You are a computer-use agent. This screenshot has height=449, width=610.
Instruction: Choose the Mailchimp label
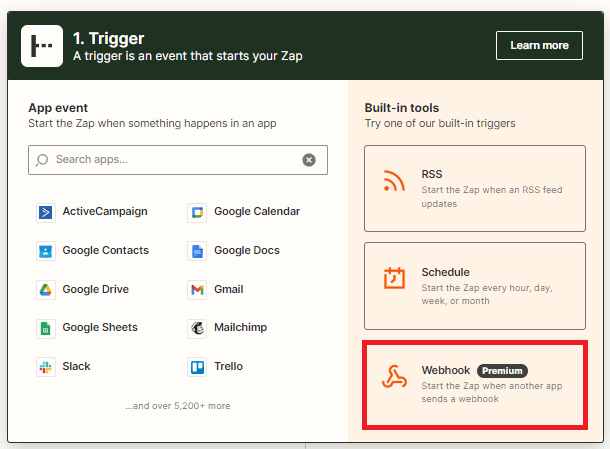coord(241,327)
